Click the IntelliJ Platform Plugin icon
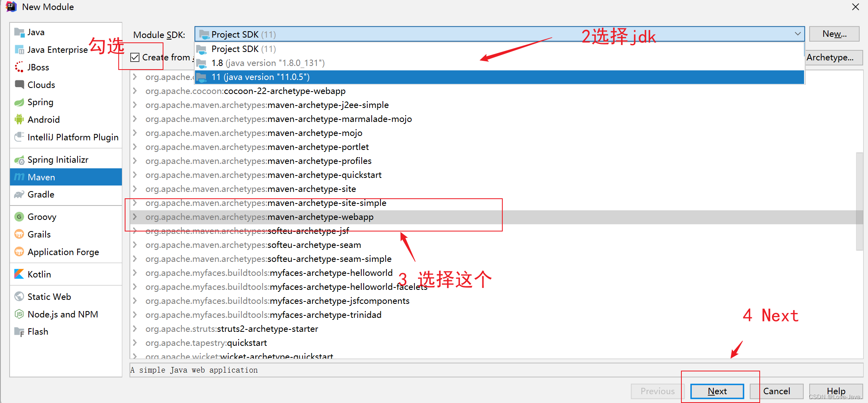Image resolution: width=868 pixels, height=403 pixels. [x=19, y=137]
